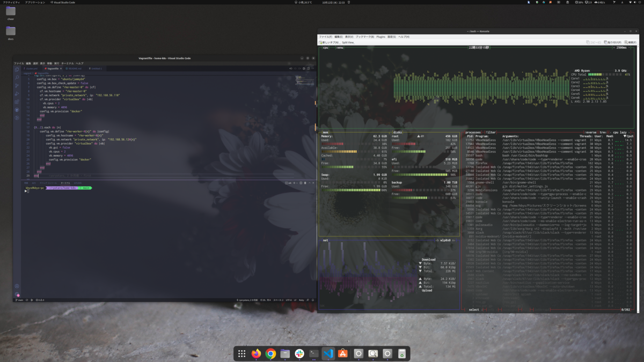The image size is (644, 362).
Task: Switch wlp8s0 network interface with arrow
Action: [453, 240]
